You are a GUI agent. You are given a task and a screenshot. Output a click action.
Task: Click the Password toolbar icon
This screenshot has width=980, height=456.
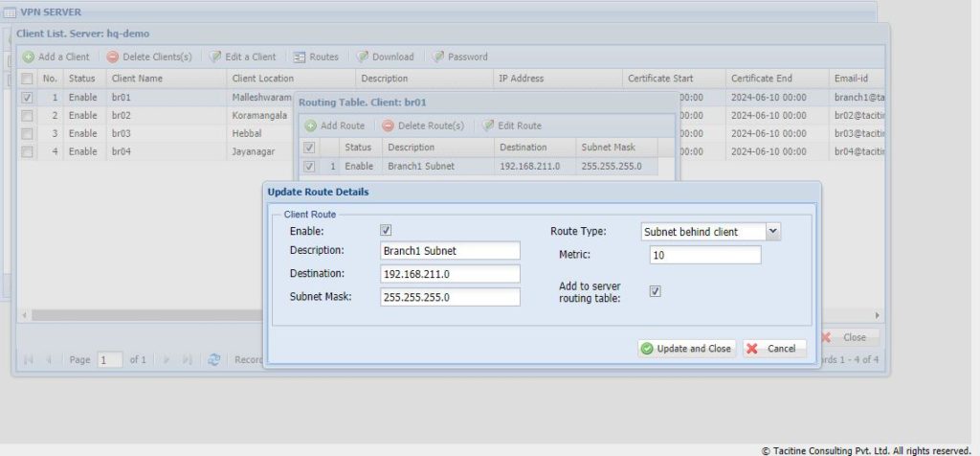[x=437, y=57]
